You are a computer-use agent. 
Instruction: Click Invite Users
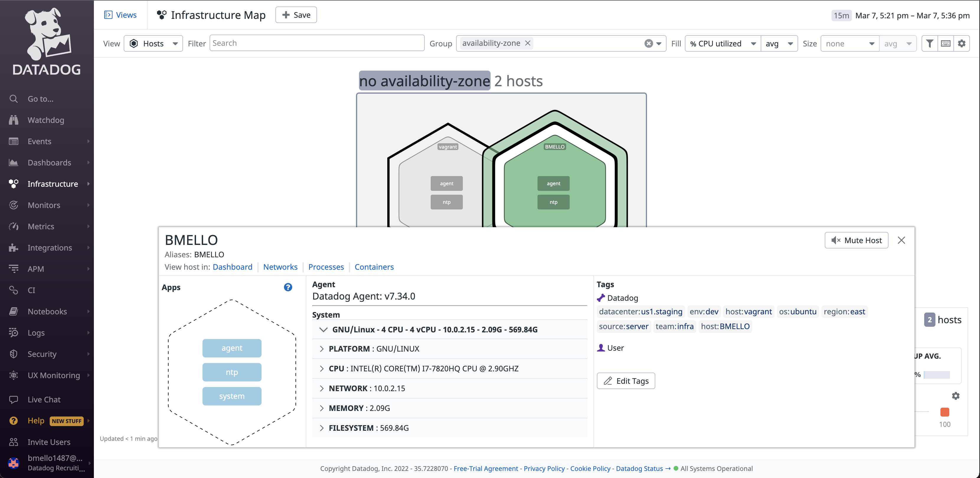(x=49, y=442)
